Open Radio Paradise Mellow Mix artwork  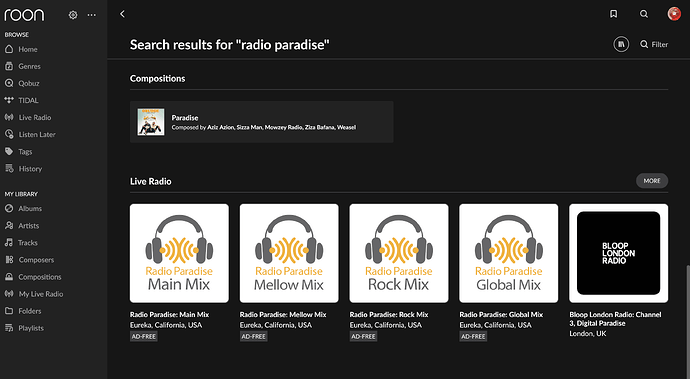289,253
